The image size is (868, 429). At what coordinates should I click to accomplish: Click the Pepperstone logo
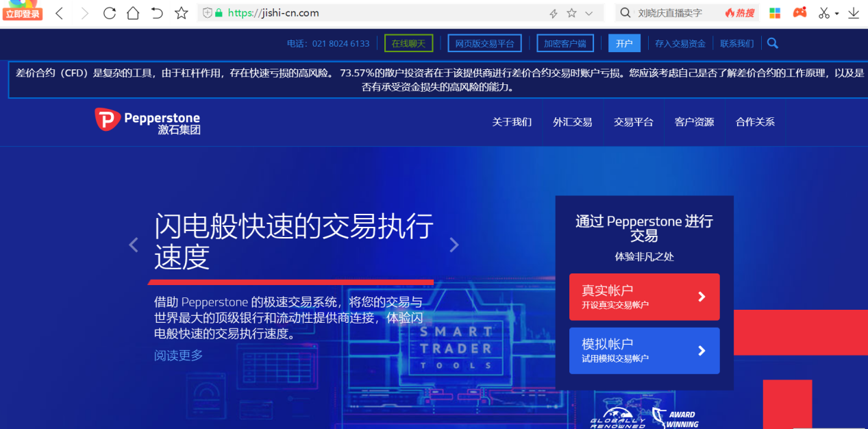148,121
